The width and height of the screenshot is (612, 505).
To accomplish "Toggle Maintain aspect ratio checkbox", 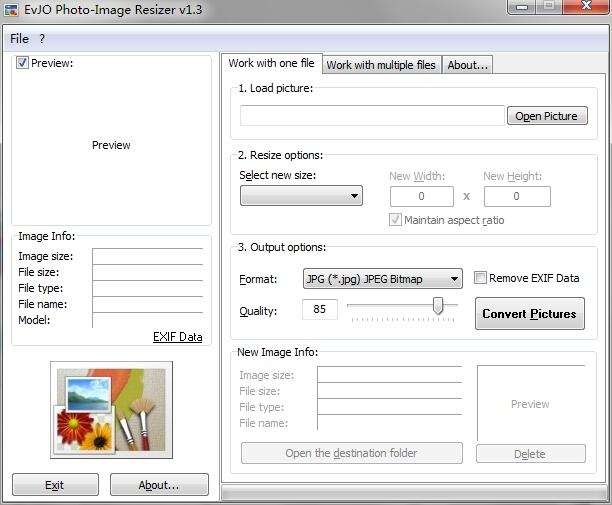I will 395,220.
